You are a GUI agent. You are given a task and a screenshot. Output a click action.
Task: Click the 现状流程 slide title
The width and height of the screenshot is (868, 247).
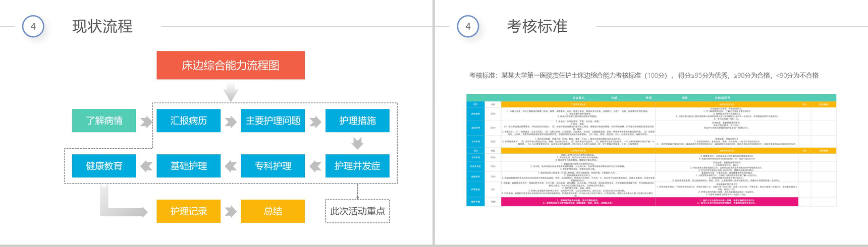tap(102, 26)
